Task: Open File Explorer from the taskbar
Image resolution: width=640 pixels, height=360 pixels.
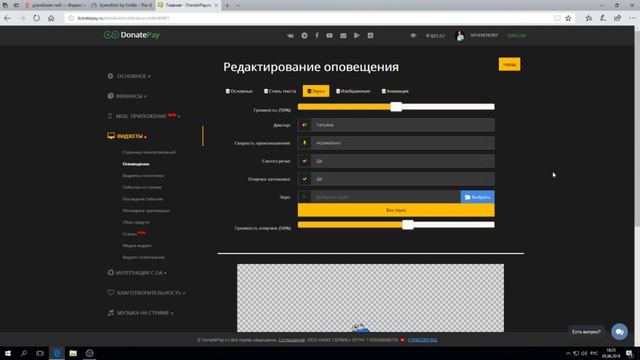Action: (73, 353)
